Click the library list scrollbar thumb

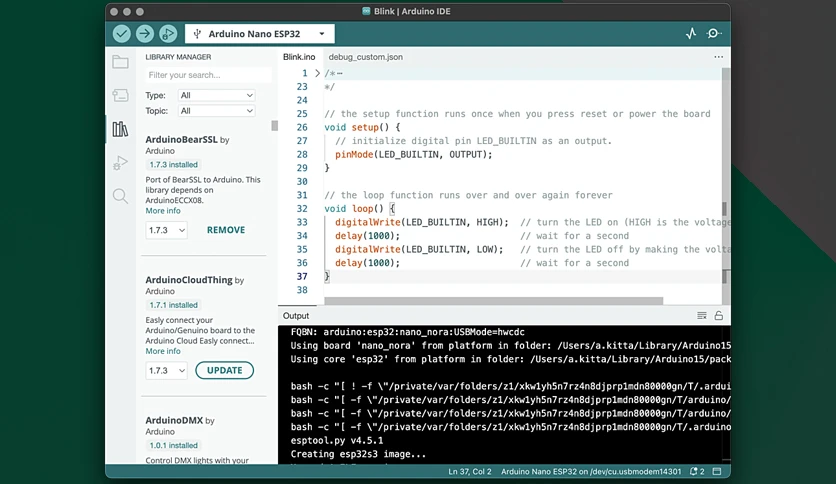275,126
